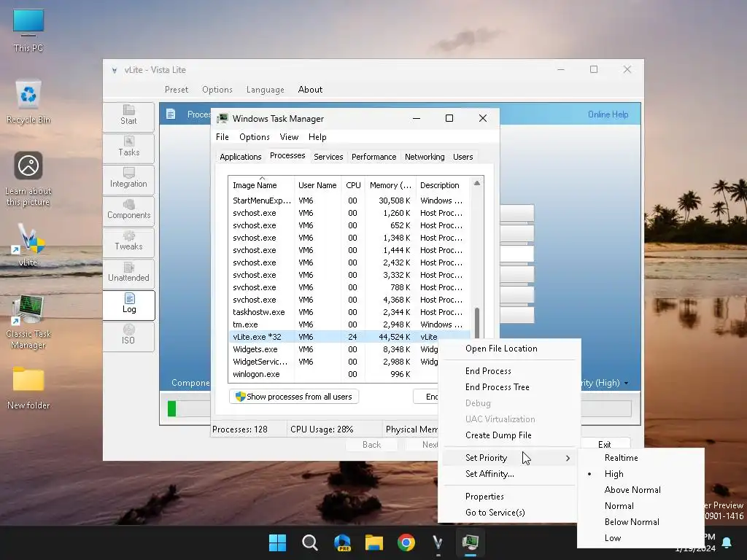Viewport: 747px width, 560px height.
Task: Open the Integration page in vLite sidebar
Action: tap(128, 179)
